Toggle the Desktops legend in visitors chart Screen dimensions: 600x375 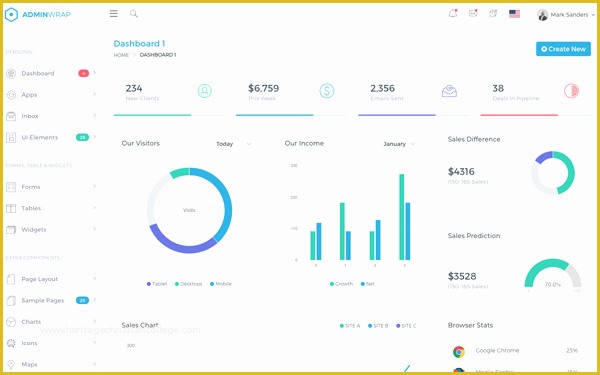click(189, 284)
